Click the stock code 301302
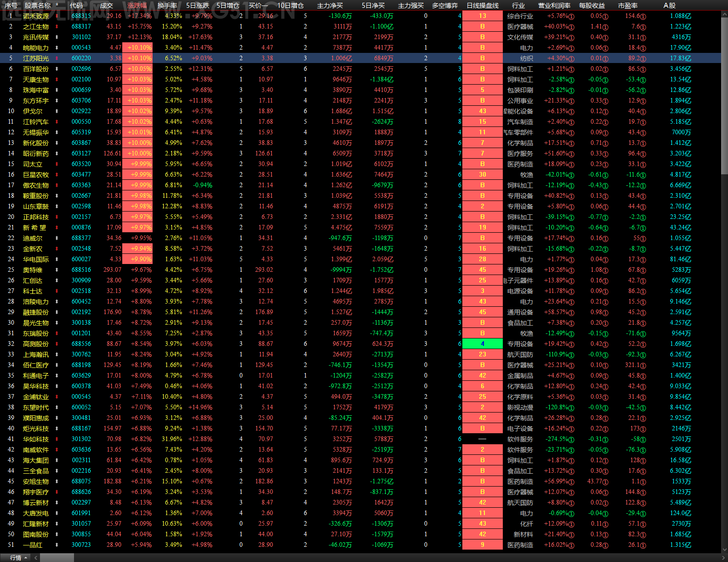The width and height of the screenshot is (728, 562). point(81,439)
